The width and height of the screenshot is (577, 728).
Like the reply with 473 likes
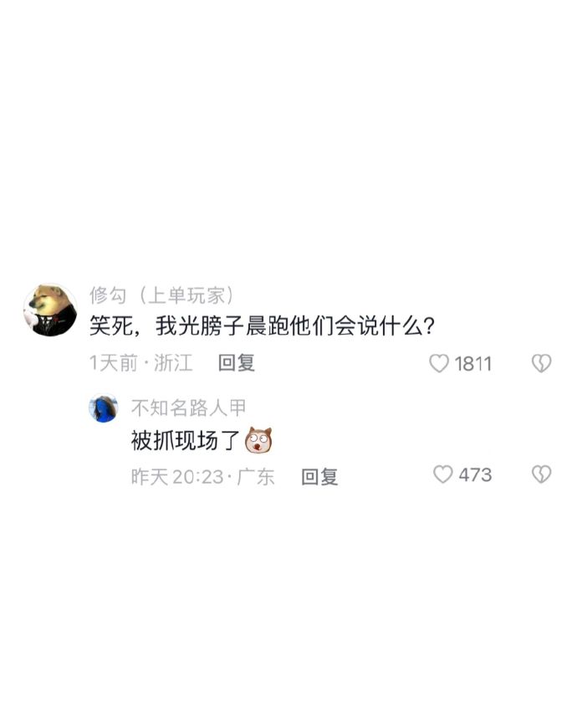pos(443,474)
